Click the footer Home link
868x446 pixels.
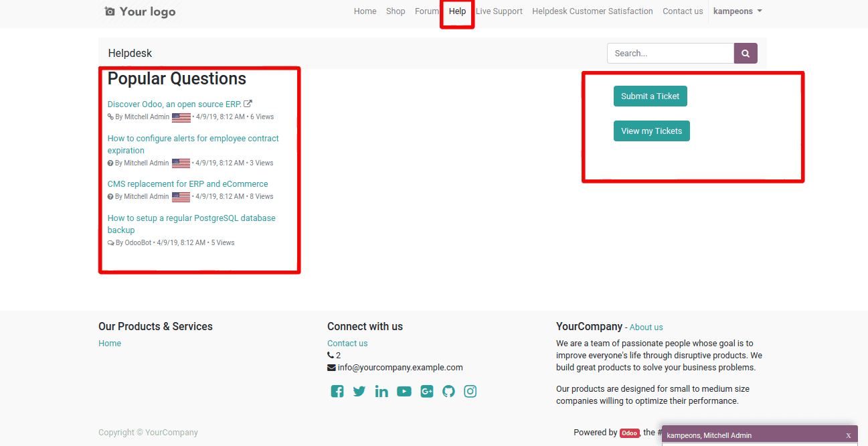coord(110,344)
